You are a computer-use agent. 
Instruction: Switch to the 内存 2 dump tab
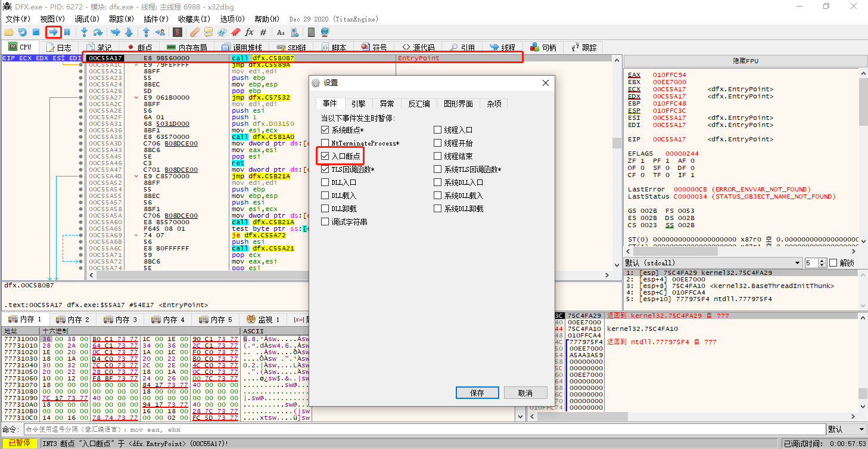74,320
